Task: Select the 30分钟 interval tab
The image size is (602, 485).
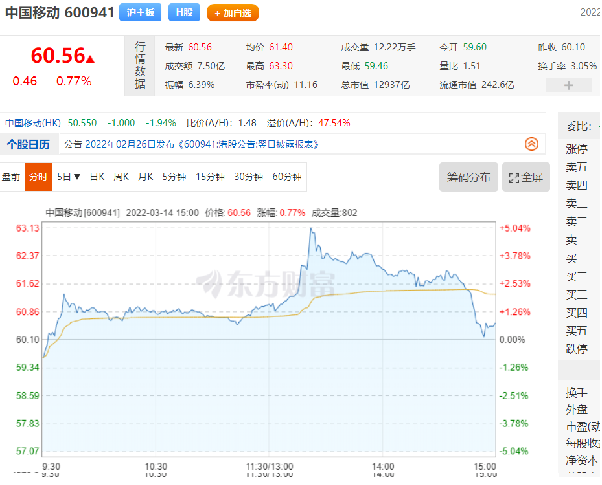Action: [248, 177]
